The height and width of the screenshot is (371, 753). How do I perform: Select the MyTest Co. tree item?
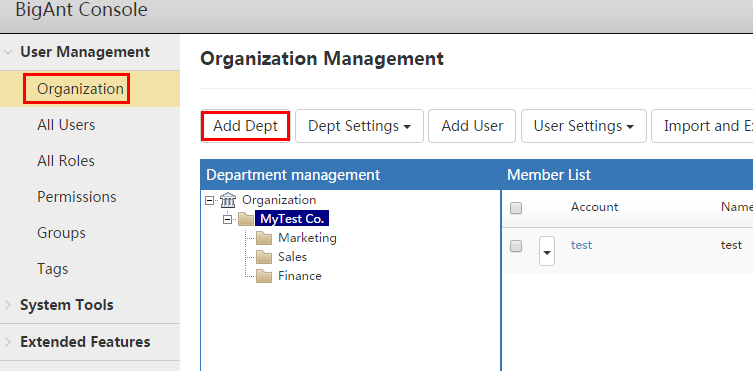(x=292, y=219)
